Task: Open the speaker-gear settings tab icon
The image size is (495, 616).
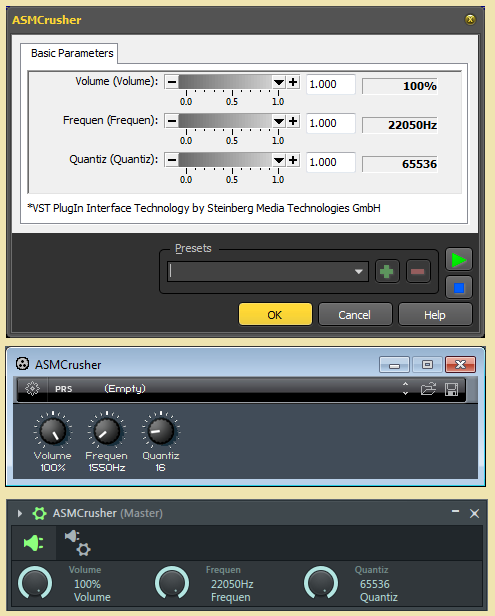Action: 78,543
